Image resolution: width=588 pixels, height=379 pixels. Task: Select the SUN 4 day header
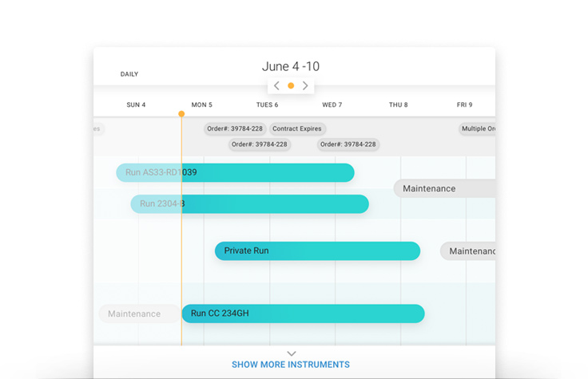tap(136, 105)
